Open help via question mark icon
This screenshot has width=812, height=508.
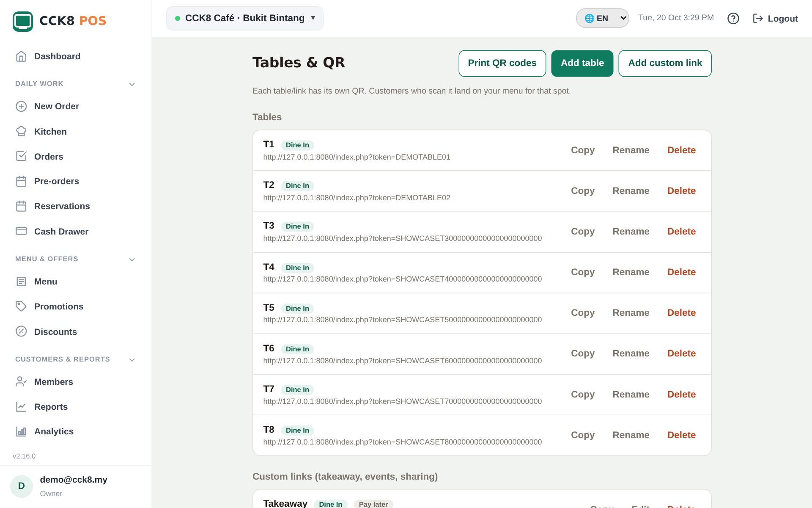click(x=733, y=18)
